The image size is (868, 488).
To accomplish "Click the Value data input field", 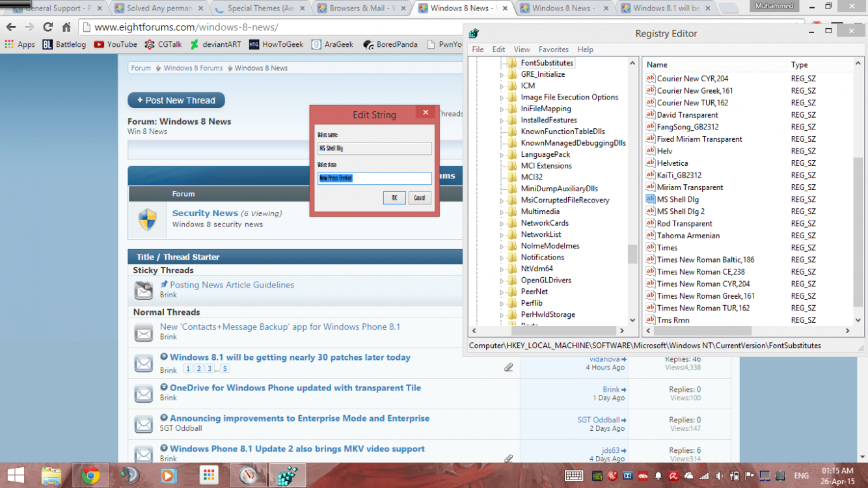I will (374, 178).
